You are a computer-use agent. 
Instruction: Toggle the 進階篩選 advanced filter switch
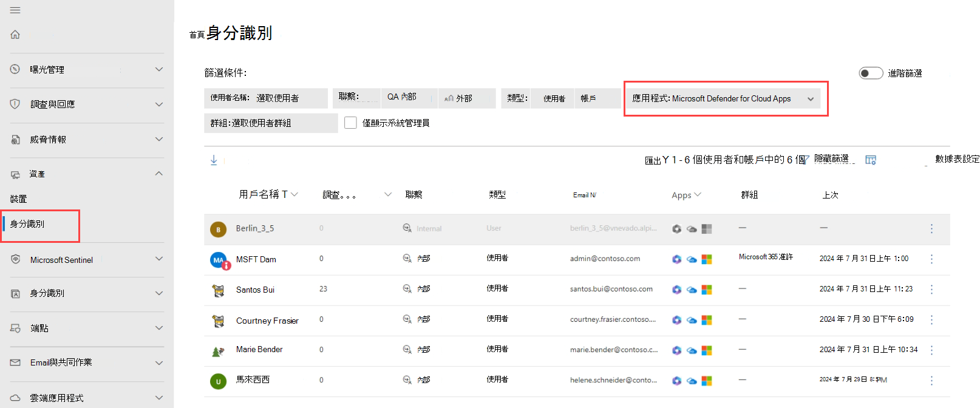871,73
